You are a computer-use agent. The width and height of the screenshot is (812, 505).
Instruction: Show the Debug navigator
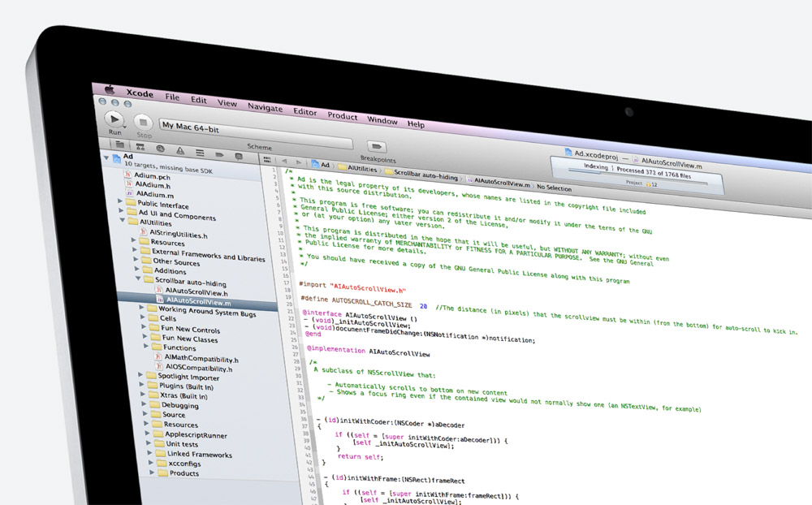coord(199,152)
